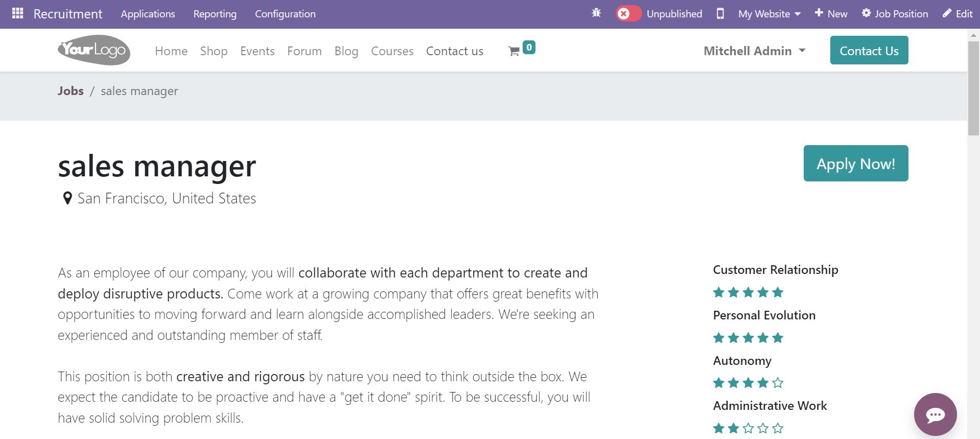
Task: Click the Edit pencil button
Action: click(x=958, y=14)
